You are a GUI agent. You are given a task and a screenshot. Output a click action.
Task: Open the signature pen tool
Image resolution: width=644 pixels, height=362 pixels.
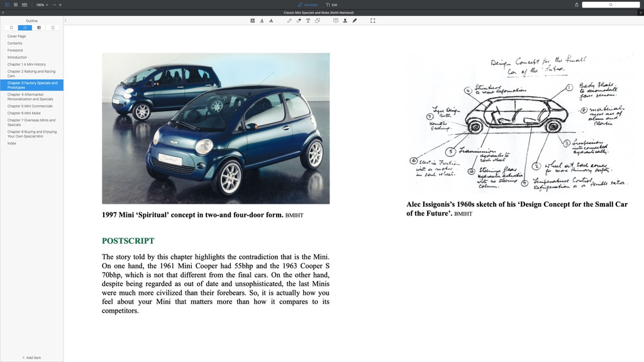pyautogui.click(x=354, y=21)
